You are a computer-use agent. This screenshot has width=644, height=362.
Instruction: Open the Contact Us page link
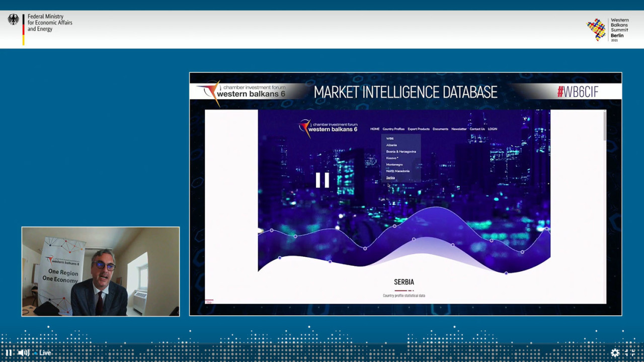pyautogui.click(x=477, y=129)
